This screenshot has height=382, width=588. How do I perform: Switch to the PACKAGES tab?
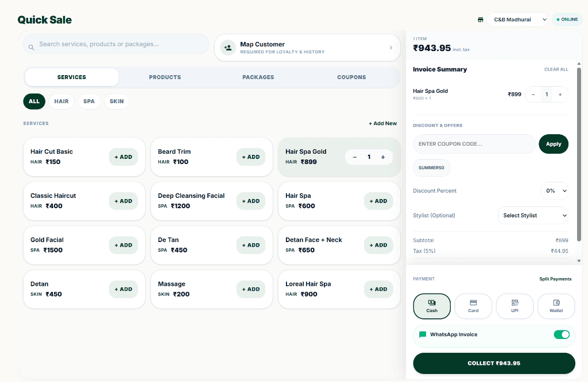coord(258,77)
